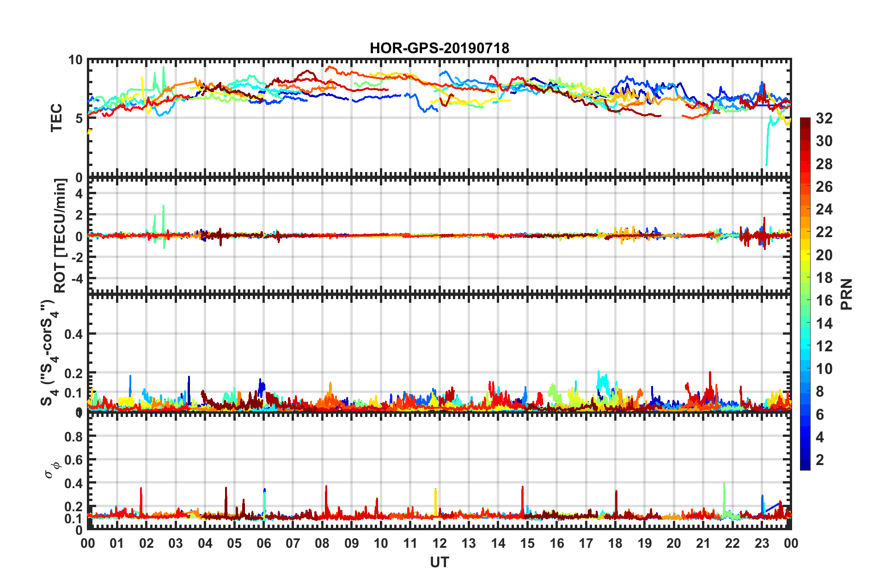Click TEC axis tick label 10
This screenshot has width=879, height=588.
click(75, 60)
